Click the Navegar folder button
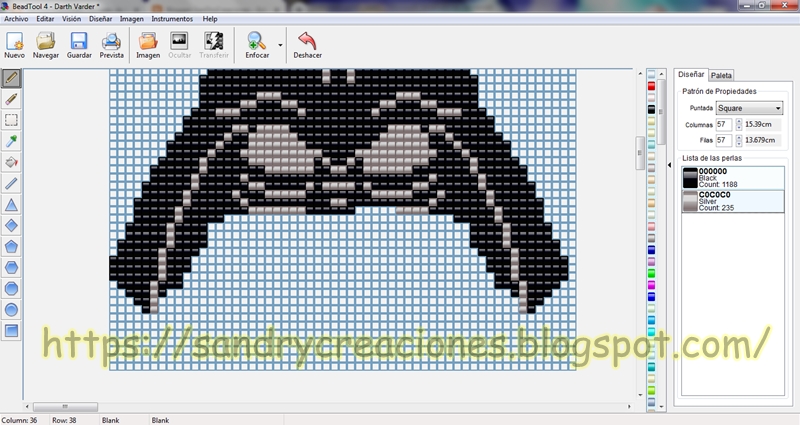The width and height of the screenshot is (800, 425). (46, 45)
